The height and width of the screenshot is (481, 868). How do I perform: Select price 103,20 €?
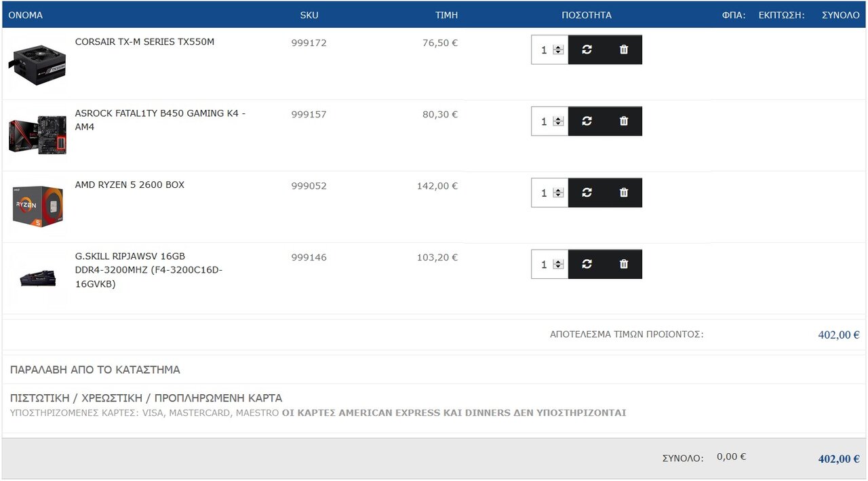(x=437, y=258)
